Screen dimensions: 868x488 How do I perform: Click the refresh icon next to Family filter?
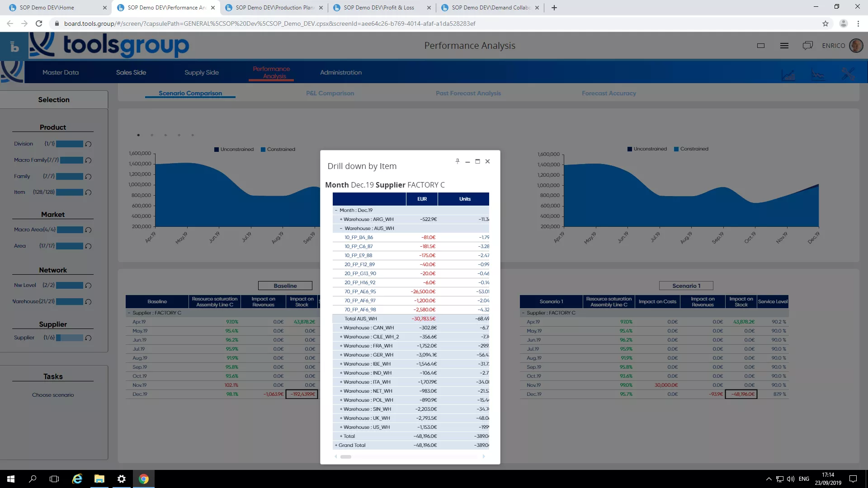(x=88, y=176)
